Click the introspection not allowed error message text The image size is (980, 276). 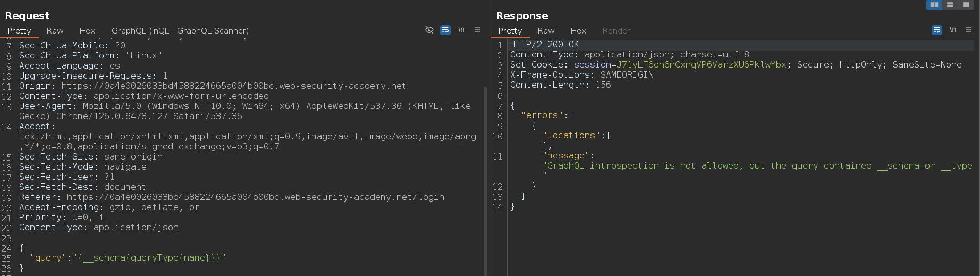click(757, 171)
